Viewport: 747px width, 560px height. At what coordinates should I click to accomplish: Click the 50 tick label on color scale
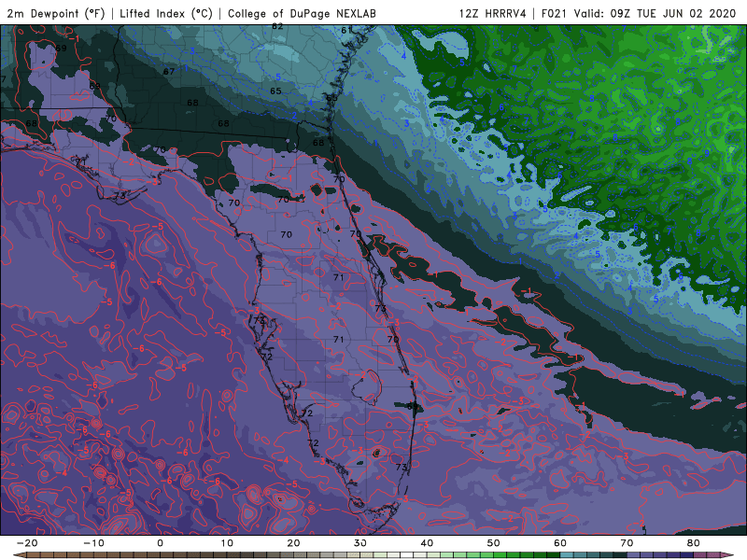point(494,543)
